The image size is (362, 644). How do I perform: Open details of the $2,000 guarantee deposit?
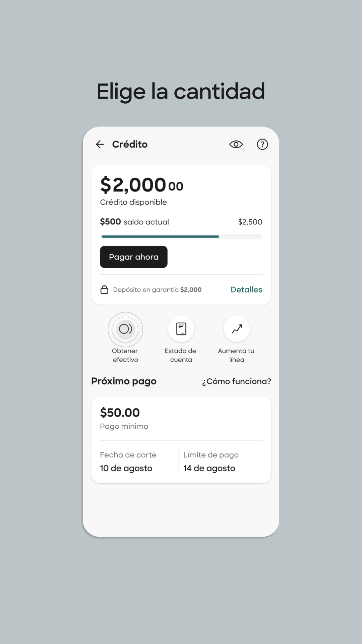point(246,289)
